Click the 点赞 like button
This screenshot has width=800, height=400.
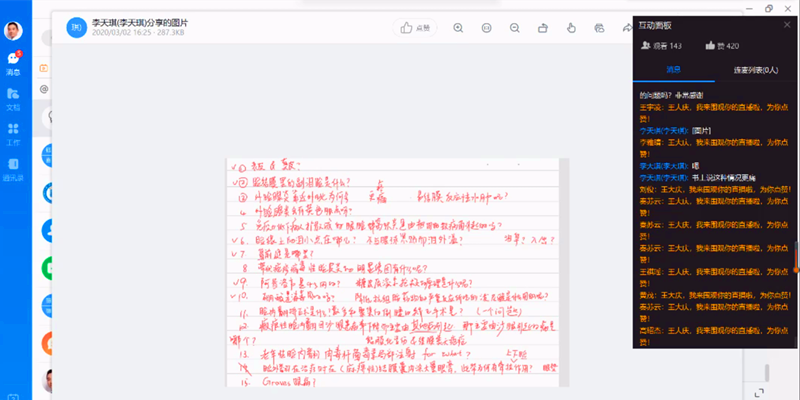pos(414,28)
